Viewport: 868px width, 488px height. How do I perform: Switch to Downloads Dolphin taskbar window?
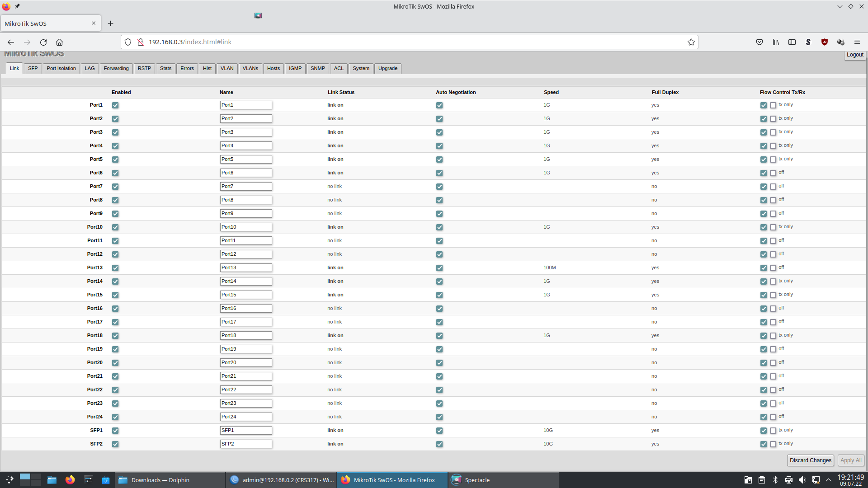(x=160, y=480)
